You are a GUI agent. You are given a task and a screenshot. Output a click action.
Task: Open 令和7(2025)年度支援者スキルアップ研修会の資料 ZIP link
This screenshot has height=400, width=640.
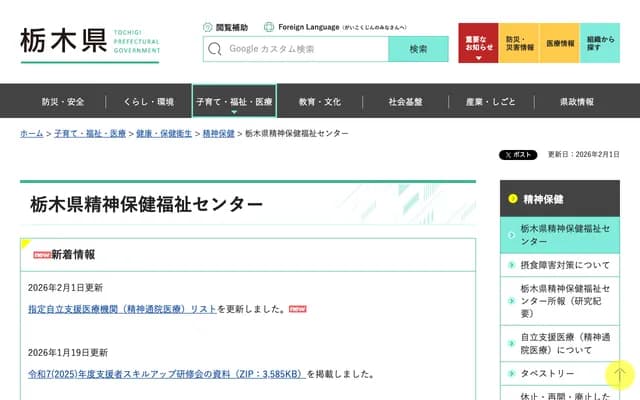click(167, 374)
